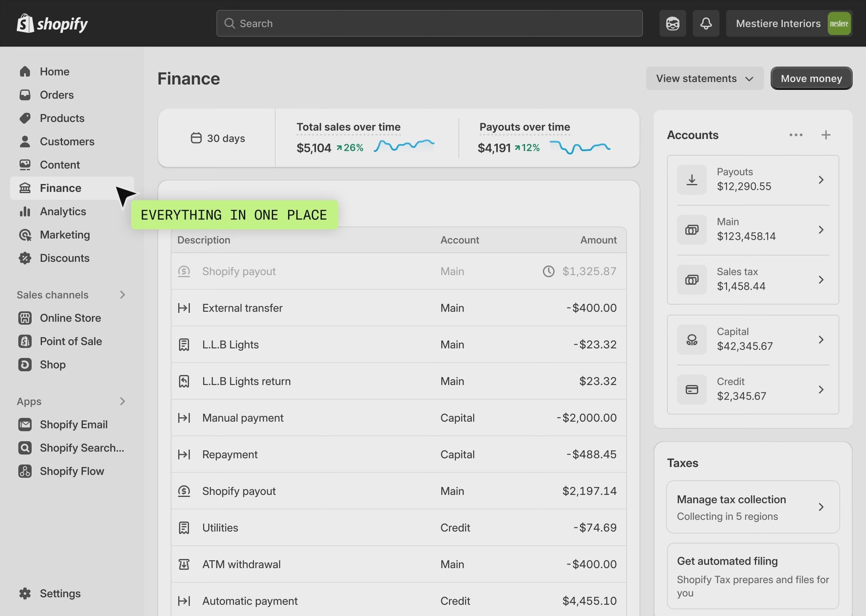This screenshot has height=616, width=866.
Task: Click the Search input field
Action: 429,23
